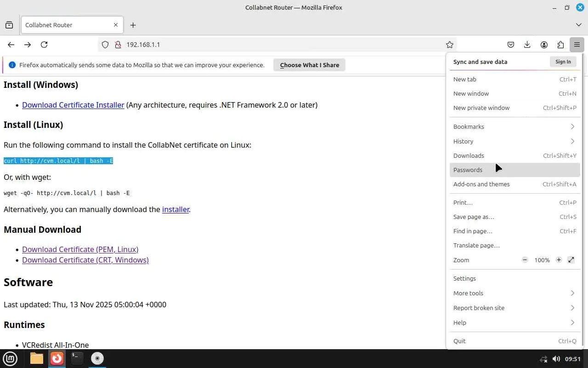
Task: Go forward one page
Action: pos(28,45)
